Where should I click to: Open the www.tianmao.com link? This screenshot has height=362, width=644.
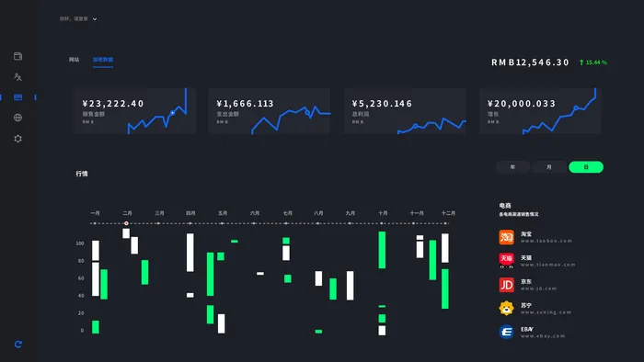point(548,265)
